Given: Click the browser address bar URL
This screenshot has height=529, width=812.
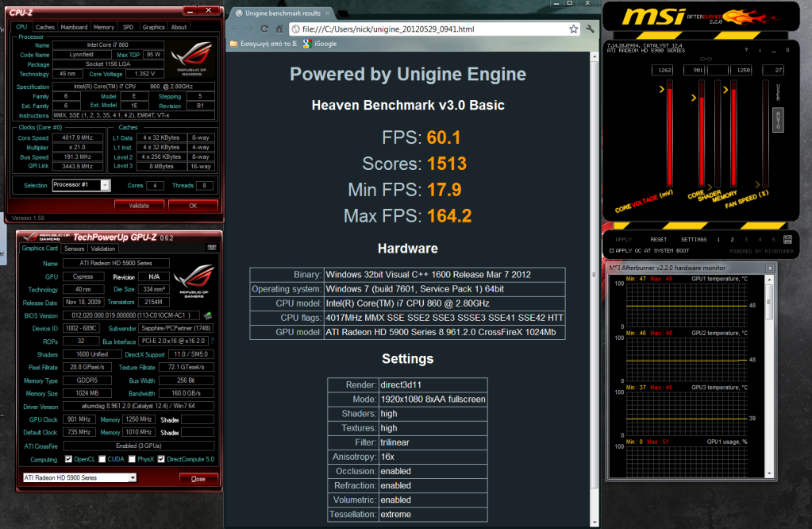Looking at the screenshot, I should click(x=388, y=29).
